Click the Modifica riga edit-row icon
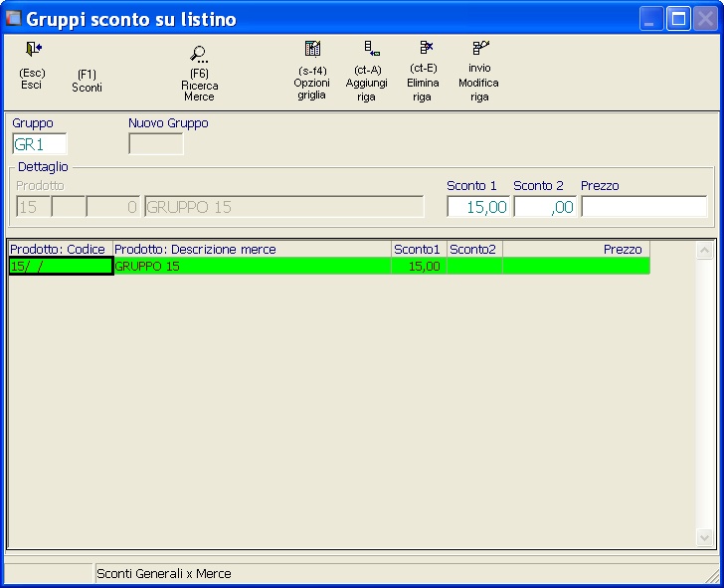The width and height of the screenshot is (724, 588). pos(480,47)
